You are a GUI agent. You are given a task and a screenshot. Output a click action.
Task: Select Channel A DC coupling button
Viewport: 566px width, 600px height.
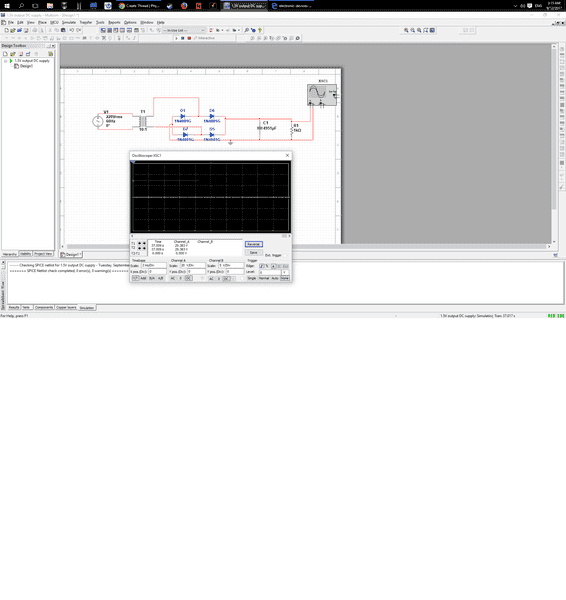pyautogui.click(x=188, y=278)
